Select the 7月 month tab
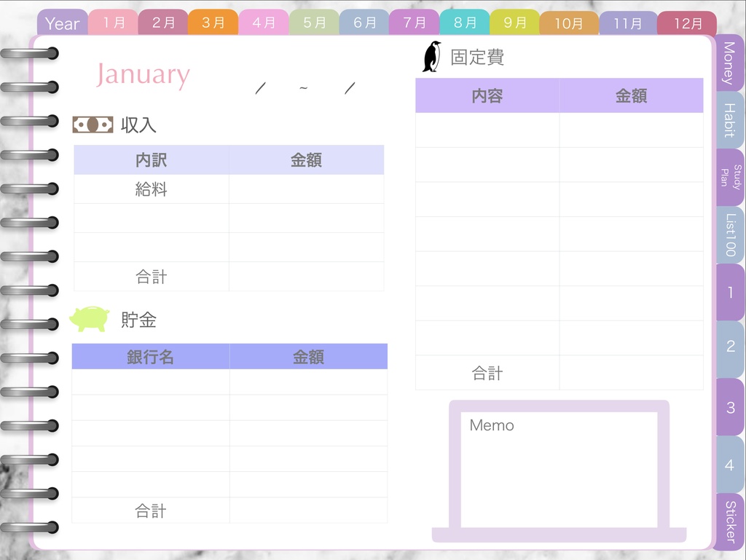746x560 pixels. [415, 23]
